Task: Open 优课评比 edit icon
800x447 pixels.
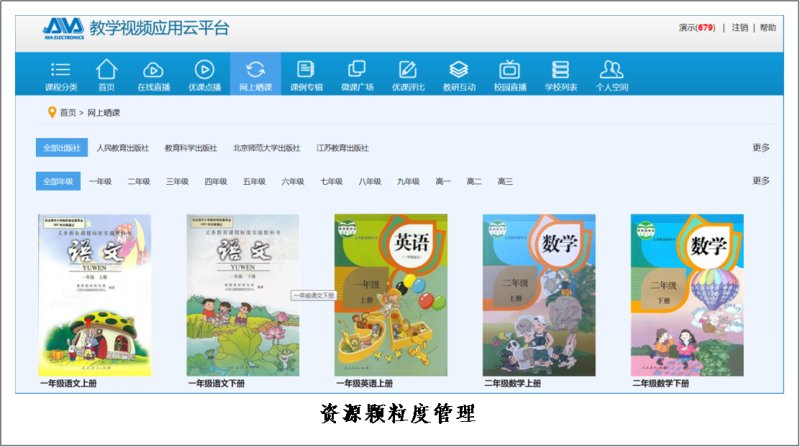Action: point(408,69)
